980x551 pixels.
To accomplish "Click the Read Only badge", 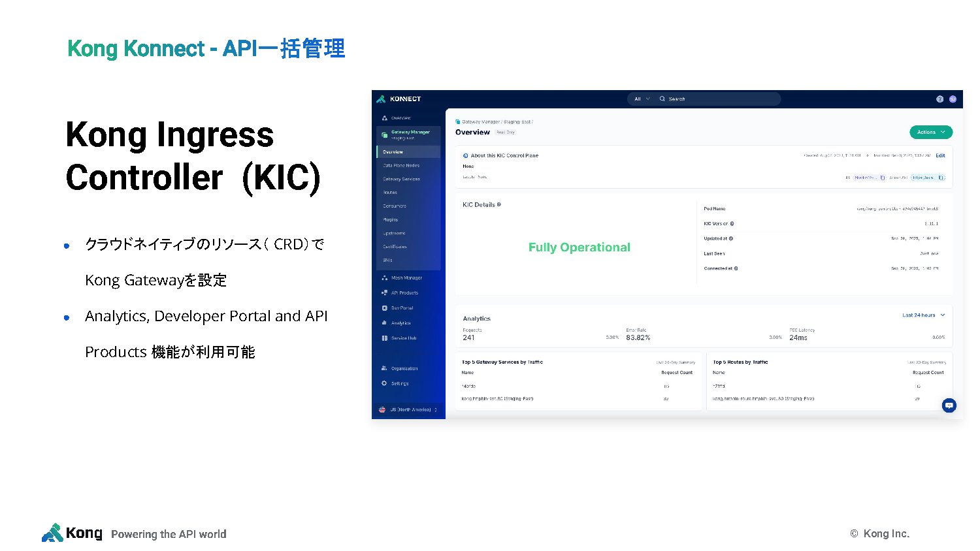I will tap(505, 133).
